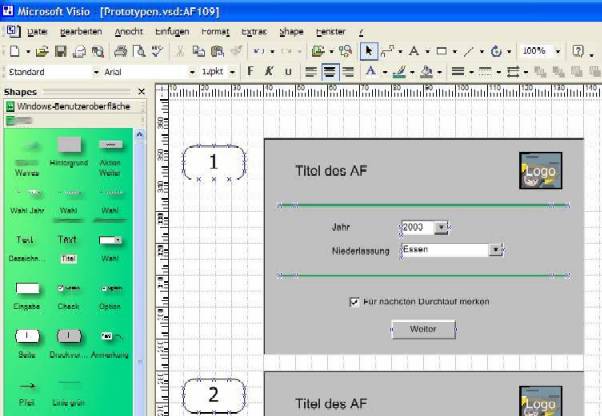This screenshot has width=602, height=416.
Task: Toggle center text alignment
Action: click(330, 72)
